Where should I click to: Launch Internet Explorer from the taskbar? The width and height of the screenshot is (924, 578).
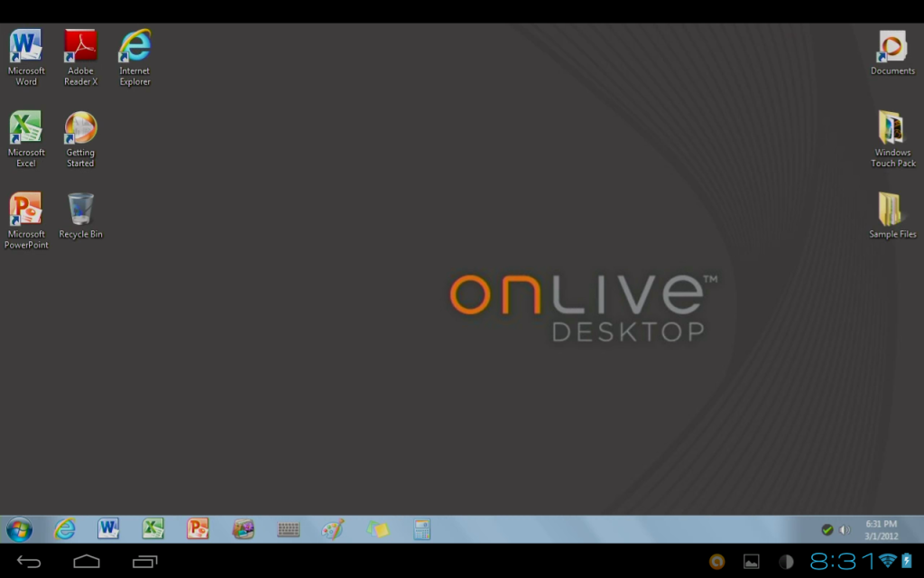click(x=64, y=529)
